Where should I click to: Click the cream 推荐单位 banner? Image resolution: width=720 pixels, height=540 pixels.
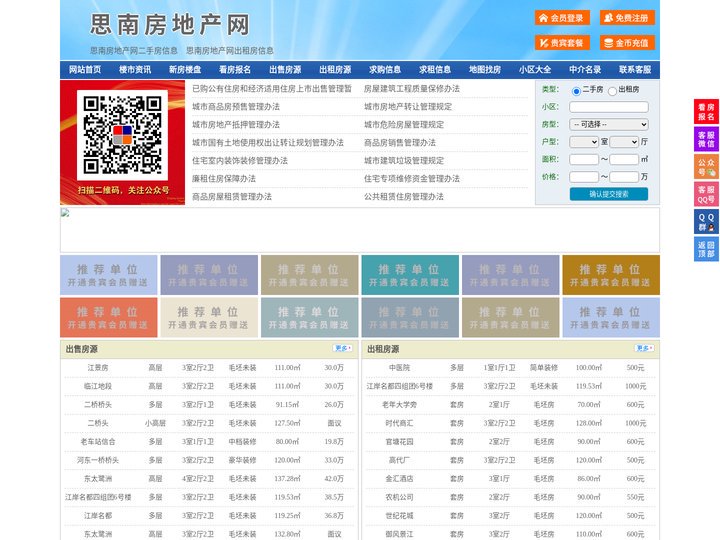coord(209,317)
